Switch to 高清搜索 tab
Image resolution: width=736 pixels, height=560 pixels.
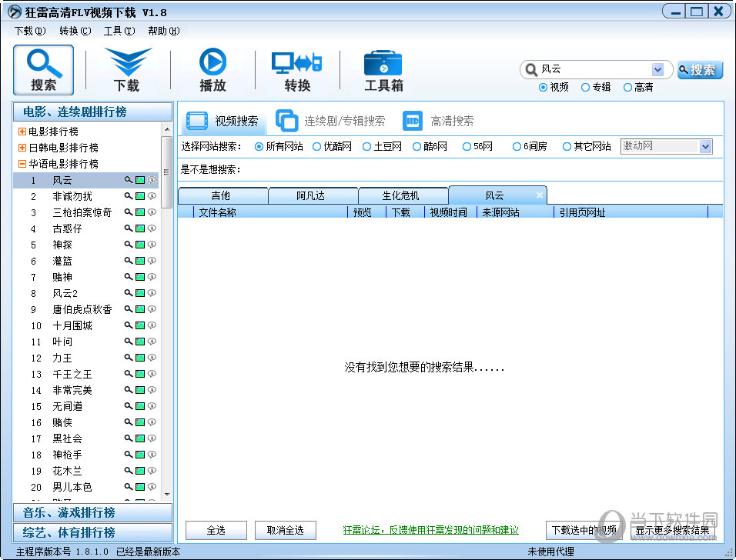[x=438, y=121]
